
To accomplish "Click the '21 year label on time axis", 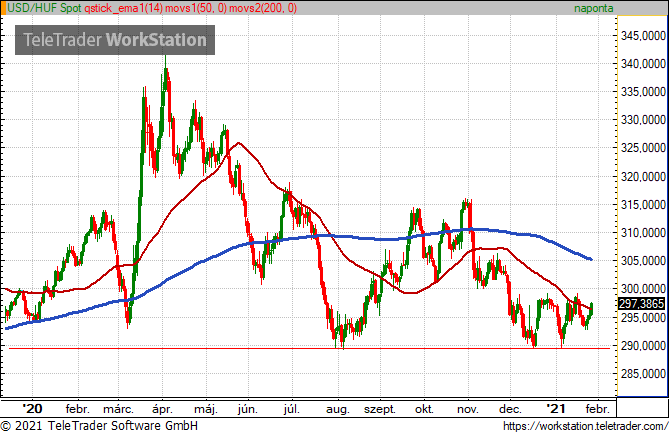I will (557, 409).
